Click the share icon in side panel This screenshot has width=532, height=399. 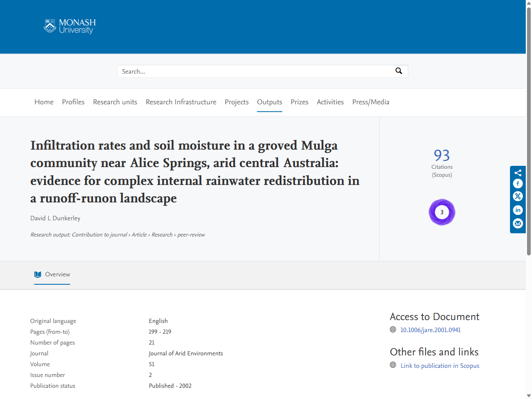(x=518, y=173)
